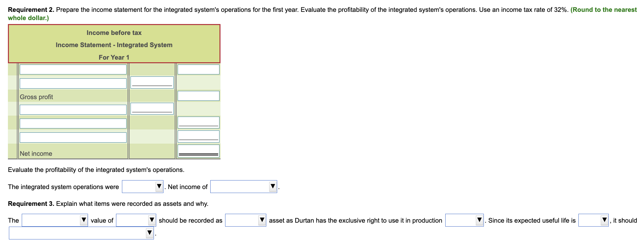644x249 pixels.
Task: Click the middle amount field below Gross profit
Action: (152, 108)
